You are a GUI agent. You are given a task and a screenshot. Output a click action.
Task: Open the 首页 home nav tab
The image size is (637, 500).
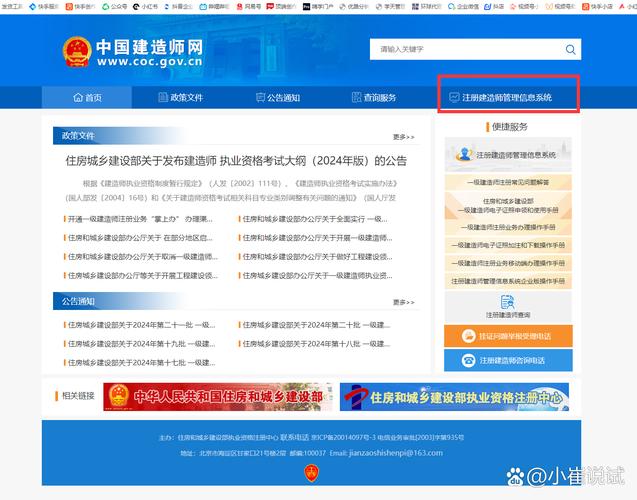click(87, 97)
